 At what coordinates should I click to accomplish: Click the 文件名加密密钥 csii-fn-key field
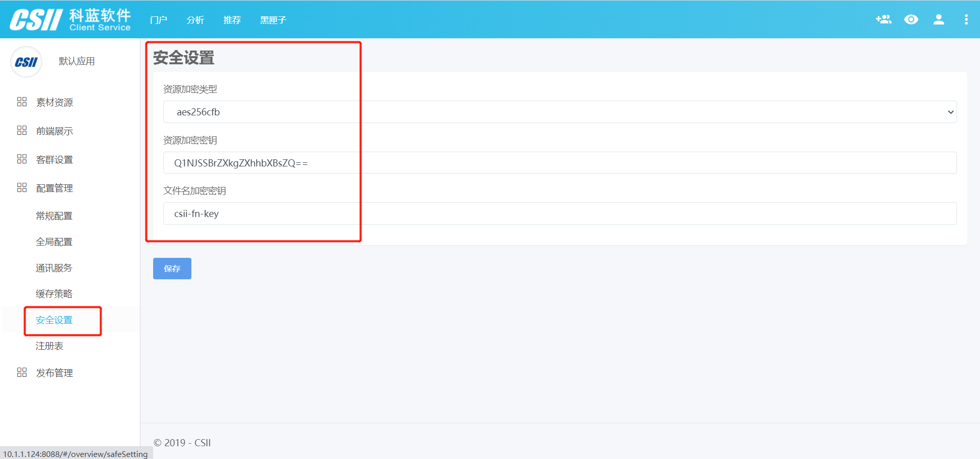pos(560,213)
